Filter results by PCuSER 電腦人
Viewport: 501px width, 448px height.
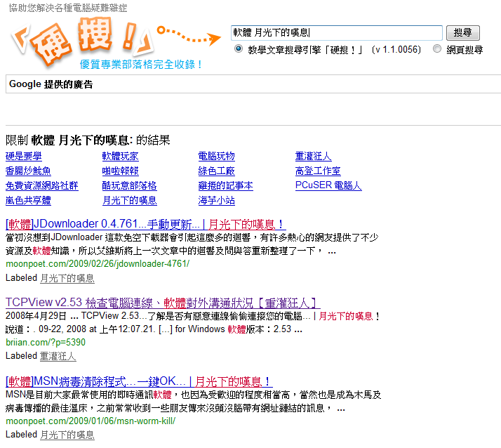[328, 186]
